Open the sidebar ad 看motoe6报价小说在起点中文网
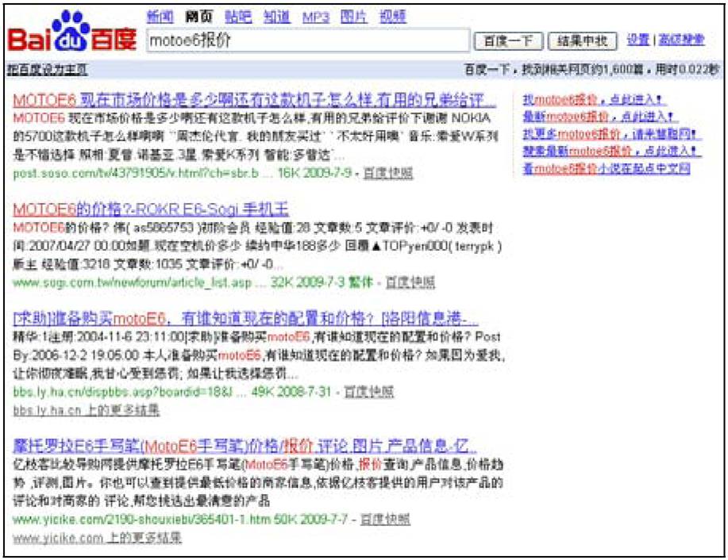Screen dimensions: 728x560 (x=607, y=168)
